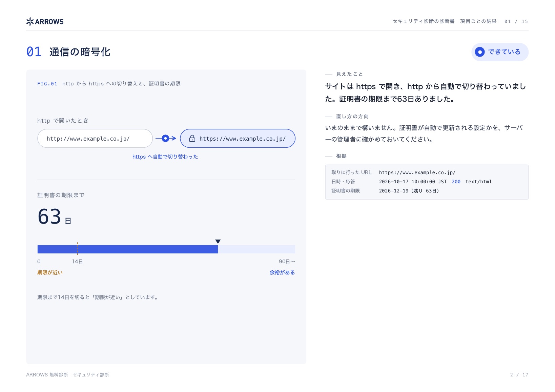Click the orange 14-day threshold marker
The width and height of the screenshot is (555, 392).
78,248
